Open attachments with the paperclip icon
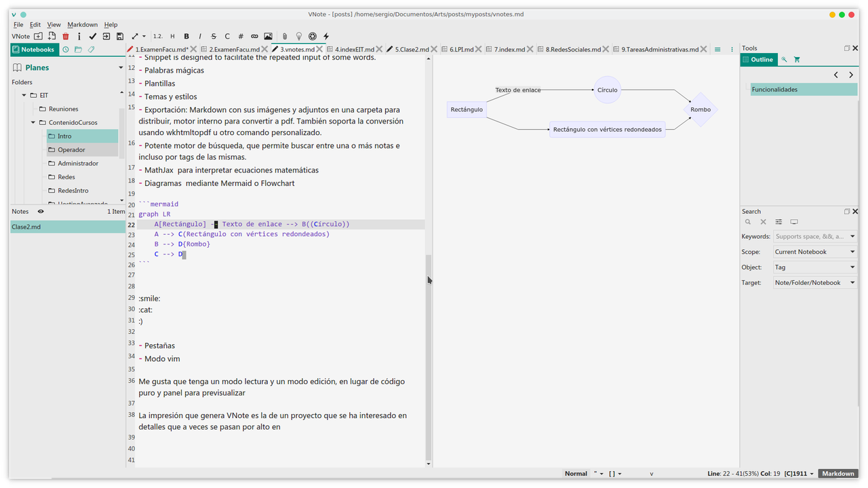Image resolution: width=868 pixels, height=488 pixels. pyautogui.click(x=285, y=36)
